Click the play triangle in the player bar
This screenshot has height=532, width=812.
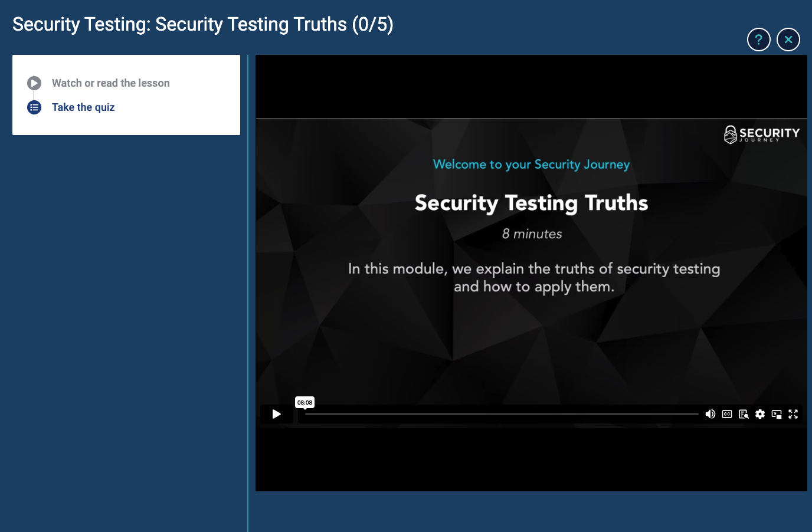pos(276,414)
